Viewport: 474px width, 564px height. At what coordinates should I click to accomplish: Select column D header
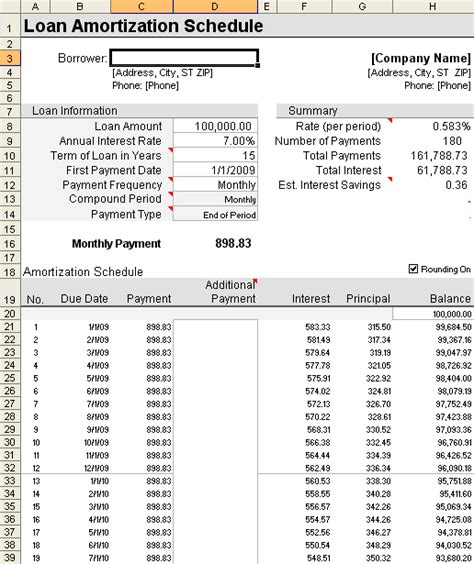pos(215,6)
